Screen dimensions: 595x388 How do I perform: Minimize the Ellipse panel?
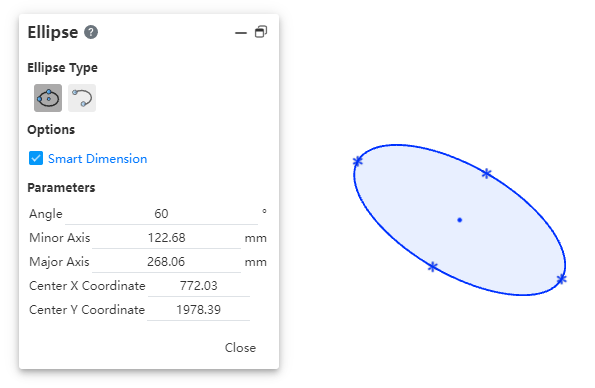(x=241, y=33)
